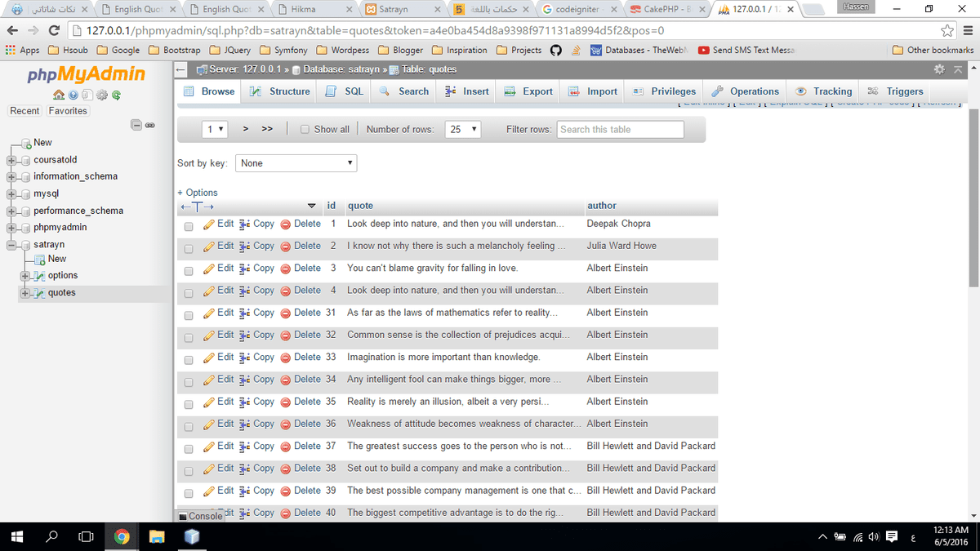980x551 pixels.
Task: Open the Number of rows dropdown
Action: pyautogui.click(x=463, y=129)
